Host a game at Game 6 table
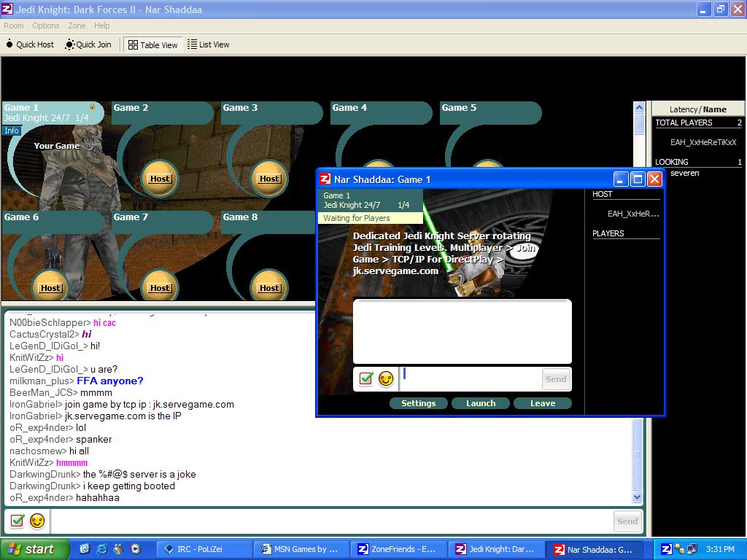 [x=50, y=287]
